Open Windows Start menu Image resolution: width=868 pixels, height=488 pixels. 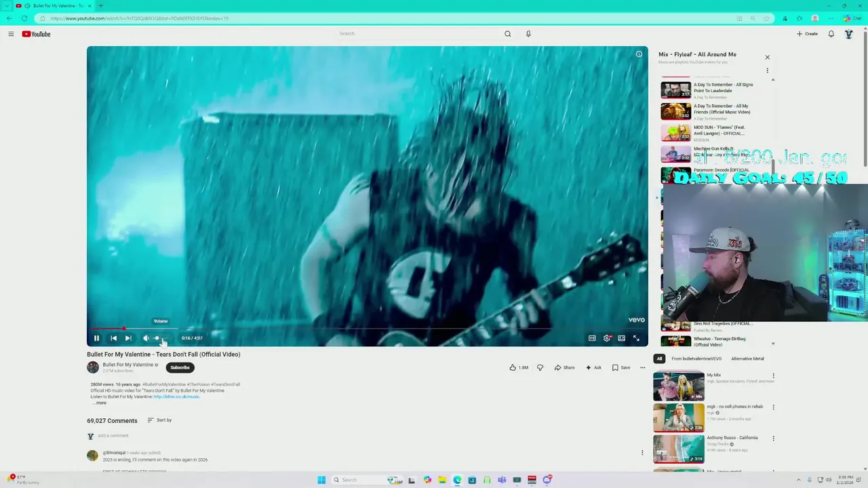point(321,480)
